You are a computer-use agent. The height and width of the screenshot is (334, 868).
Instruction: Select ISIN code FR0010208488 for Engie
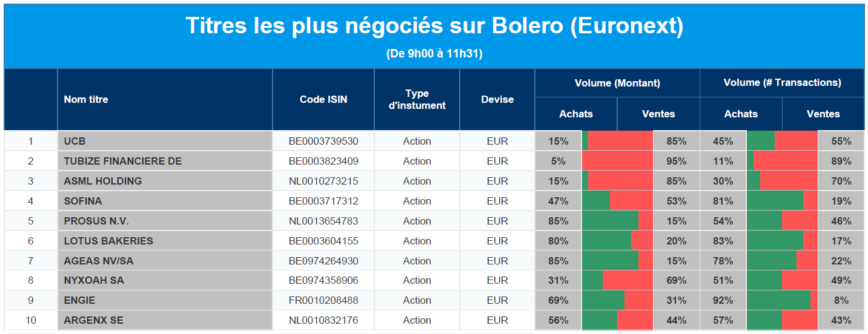[x=323, y=300]
